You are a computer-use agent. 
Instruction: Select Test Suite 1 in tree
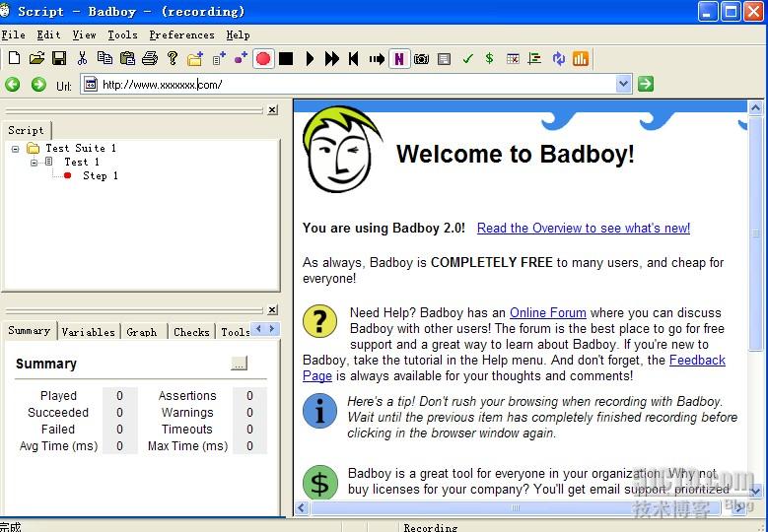click(x=81, y=148)
